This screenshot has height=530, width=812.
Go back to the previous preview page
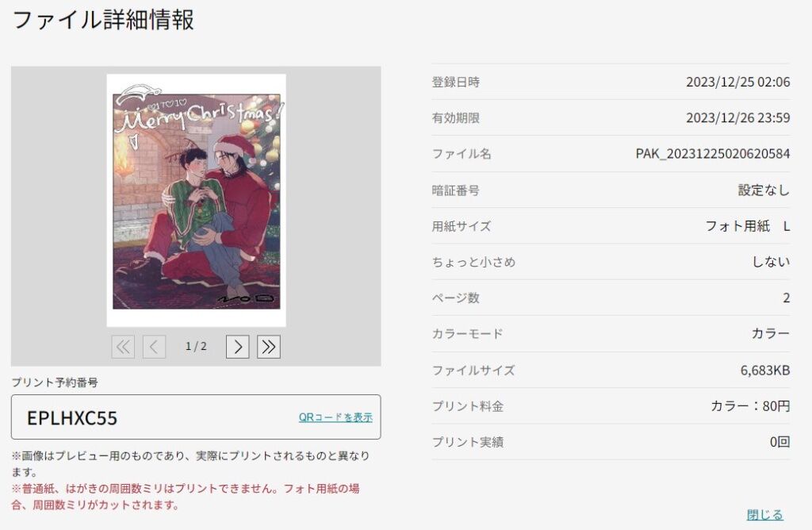pyautogui.click(x=154, y=347)
